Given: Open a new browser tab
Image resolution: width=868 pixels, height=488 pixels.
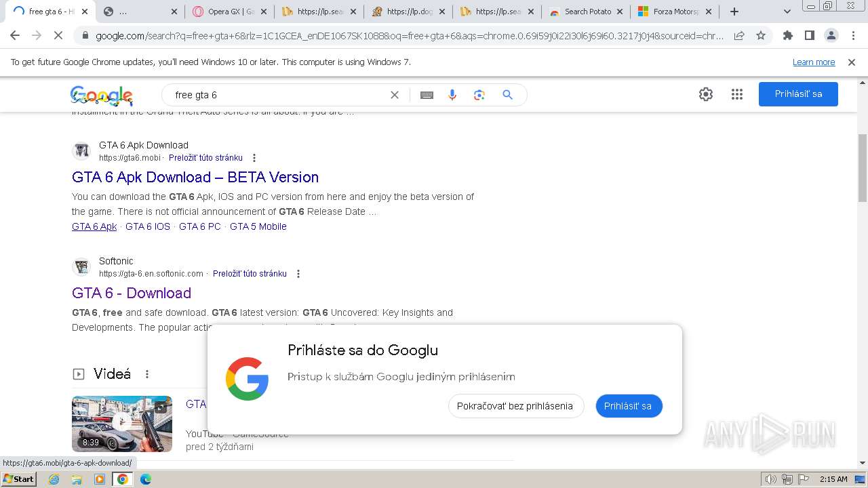Looking at the screenshot, I should (734, 12).
